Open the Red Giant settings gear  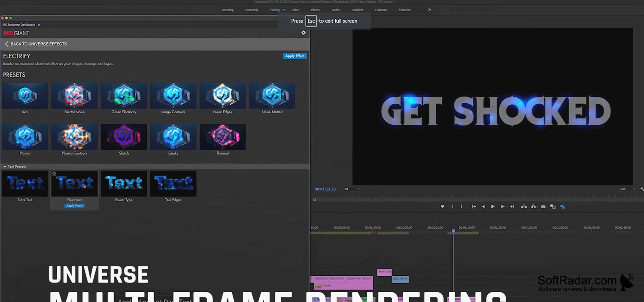[x=304, y=33]
